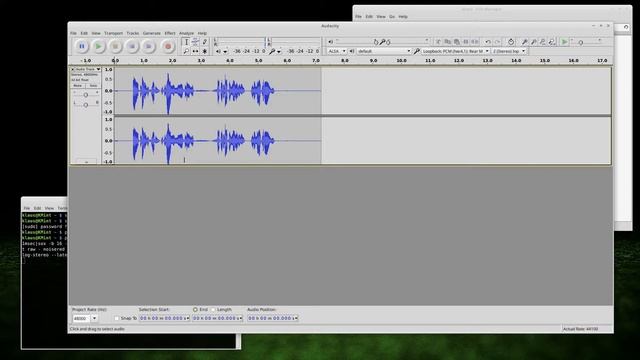Open the Transport menu
The height and width of the screenshot is (360, 640).
click(x=113, y=33)
